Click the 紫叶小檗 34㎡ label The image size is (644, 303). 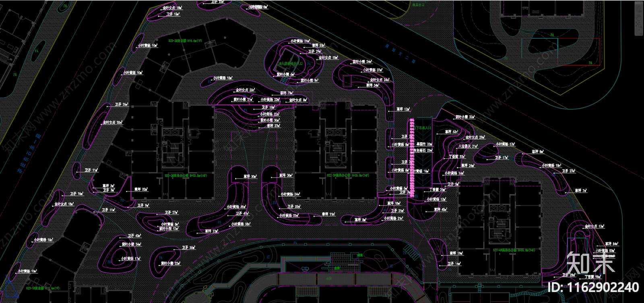(x=132, y=244)
